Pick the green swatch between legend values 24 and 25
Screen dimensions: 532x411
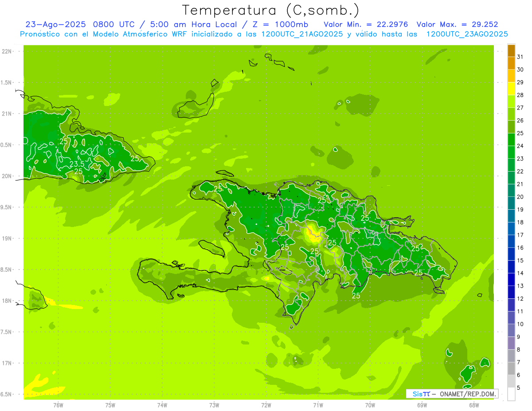511,140
